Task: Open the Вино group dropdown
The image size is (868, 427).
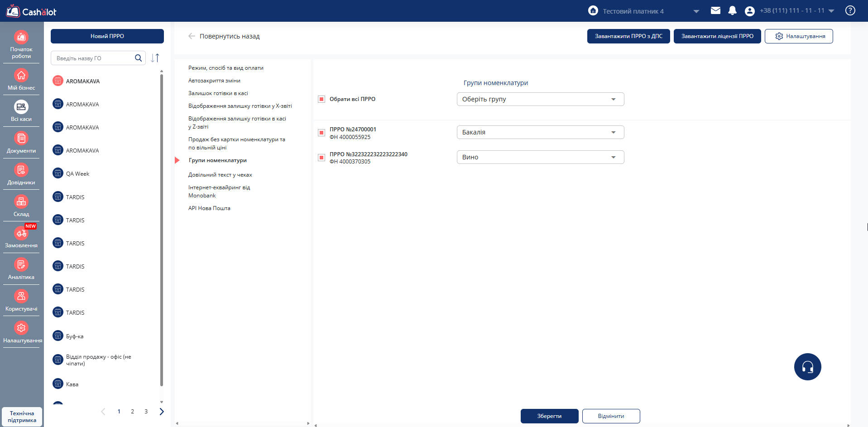Action: [540, 157]
